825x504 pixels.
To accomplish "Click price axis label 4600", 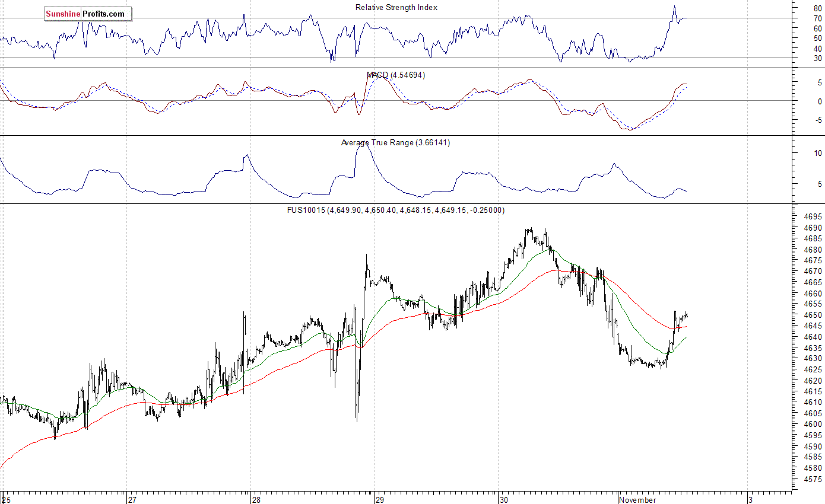I will click(x=813, y=425).
